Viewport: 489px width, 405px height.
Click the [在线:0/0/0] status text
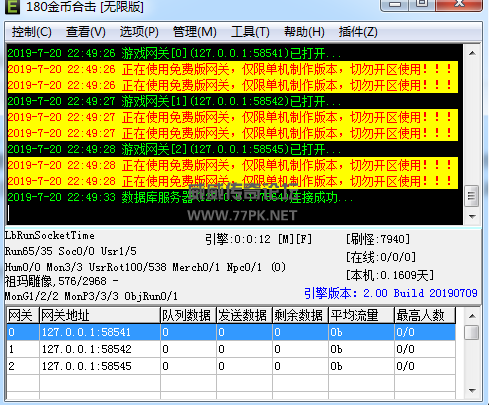(x=381, y=257)
